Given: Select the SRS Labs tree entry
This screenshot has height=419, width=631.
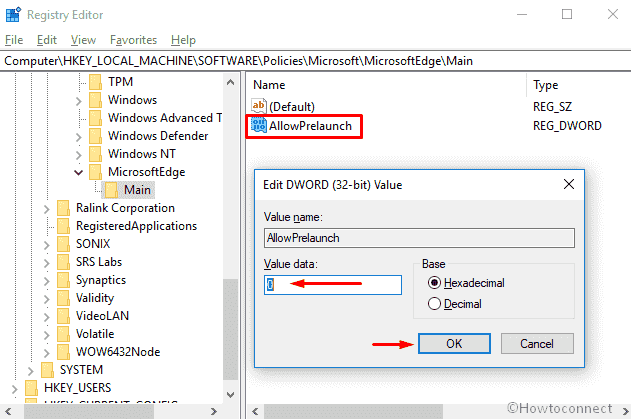Looking at the screenshot, I should [99, 262].
